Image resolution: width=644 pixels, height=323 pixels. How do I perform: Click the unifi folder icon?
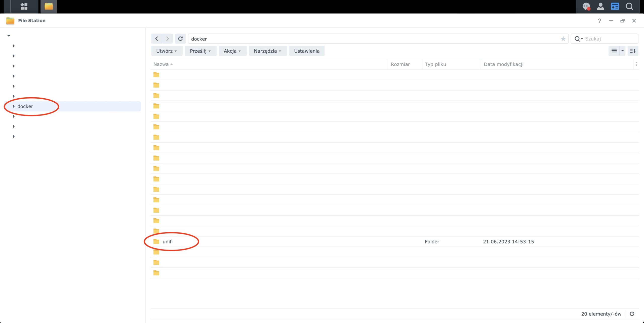pyautogui.click(x=156, y=241)
